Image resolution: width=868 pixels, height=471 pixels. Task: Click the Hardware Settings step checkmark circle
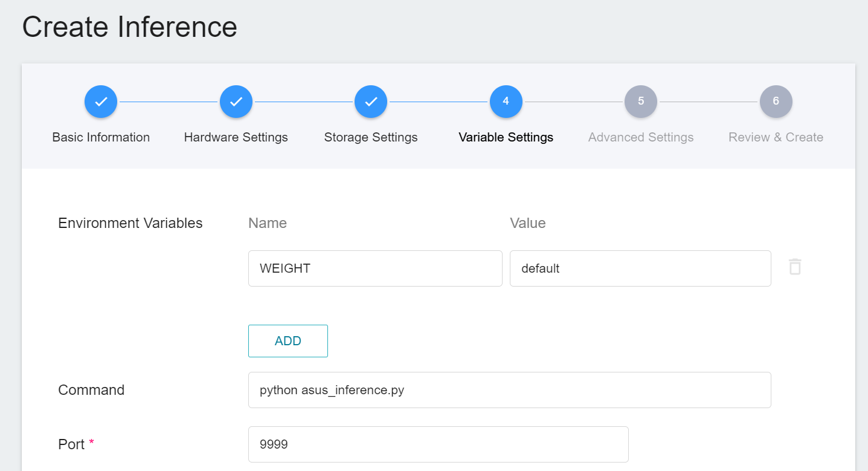(236, 102)
